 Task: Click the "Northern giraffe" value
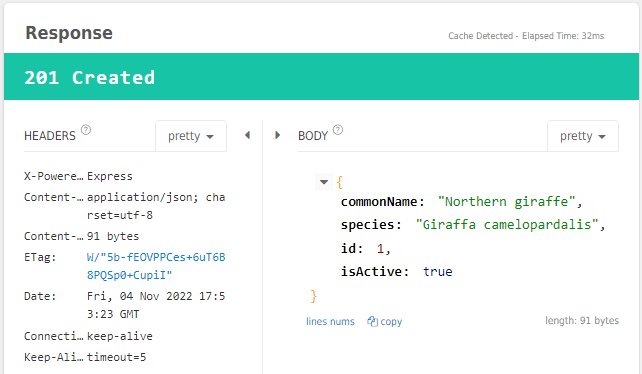point(507,202)
